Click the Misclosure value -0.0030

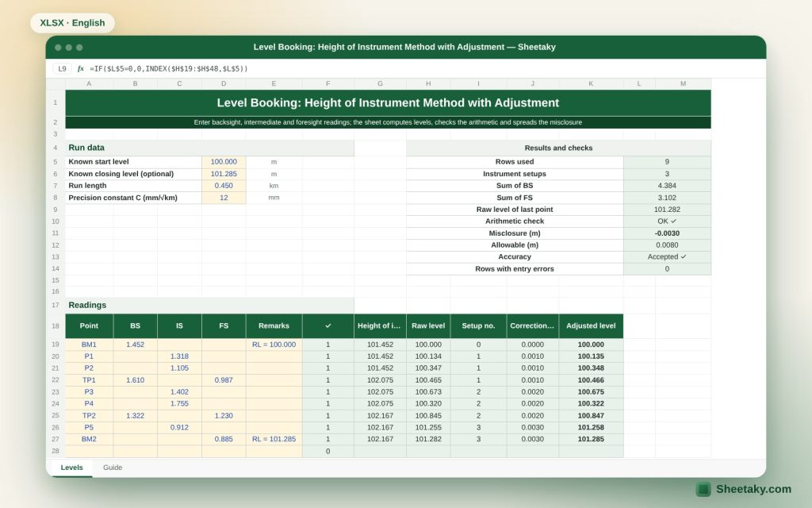(x=667, y=233)
